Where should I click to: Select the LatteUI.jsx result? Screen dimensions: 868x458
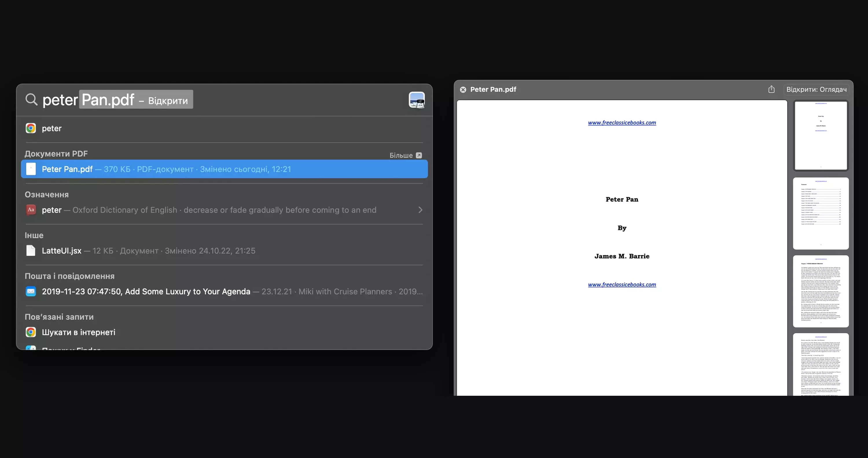tap(224, 251)
